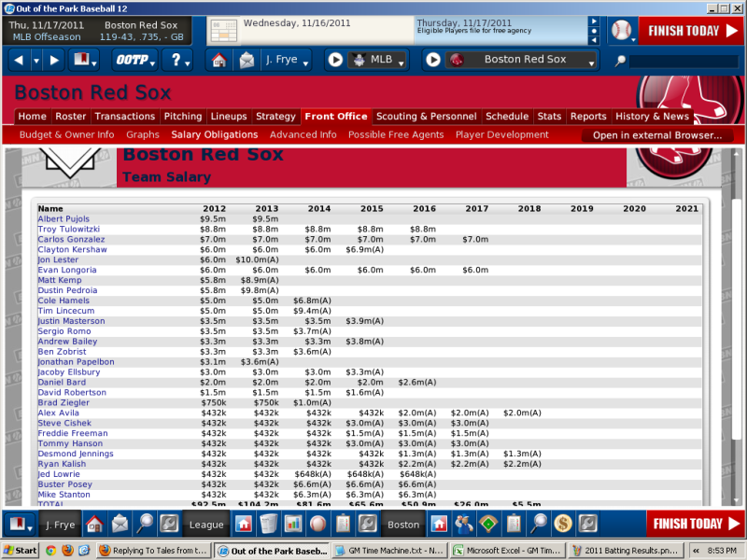
Task: Click top FINISH TODAY button
Action: click(x=691, y=31)
